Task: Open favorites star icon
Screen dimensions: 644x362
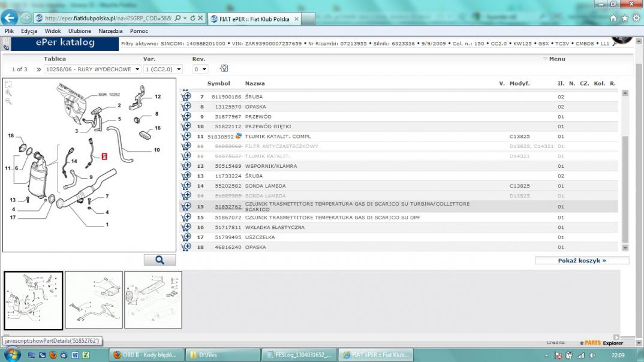Action: (625, 18)
